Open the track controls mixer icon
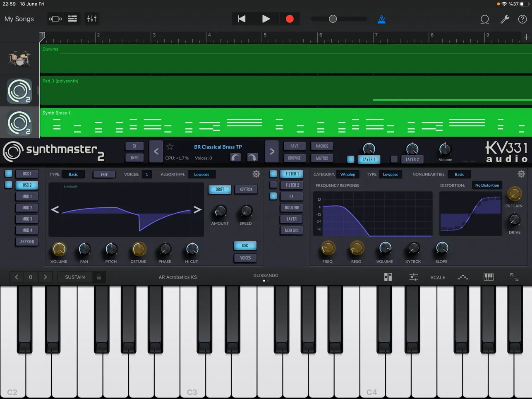Screen dimensions: 532x399 (x=91, y=19)
